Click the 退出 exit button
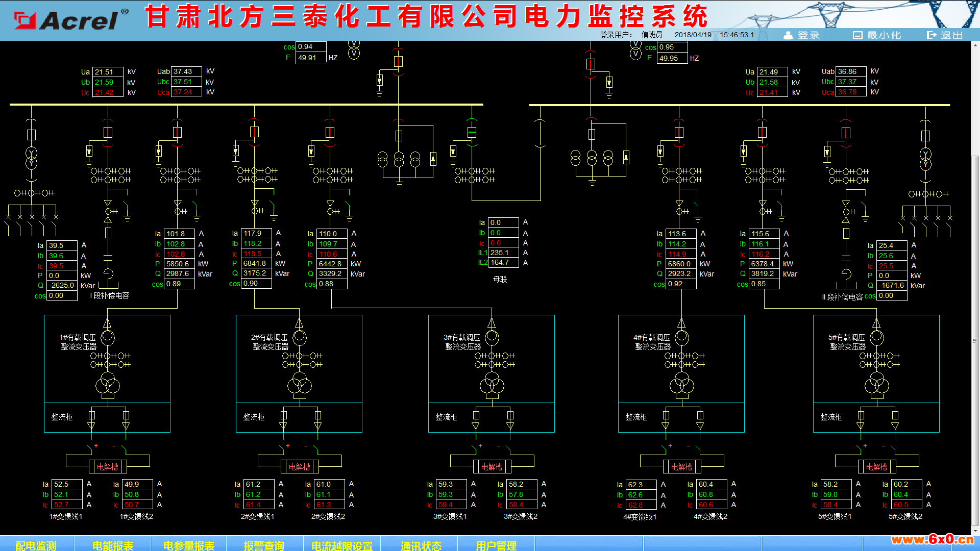980x551 pixels. [x=945, y=35]
